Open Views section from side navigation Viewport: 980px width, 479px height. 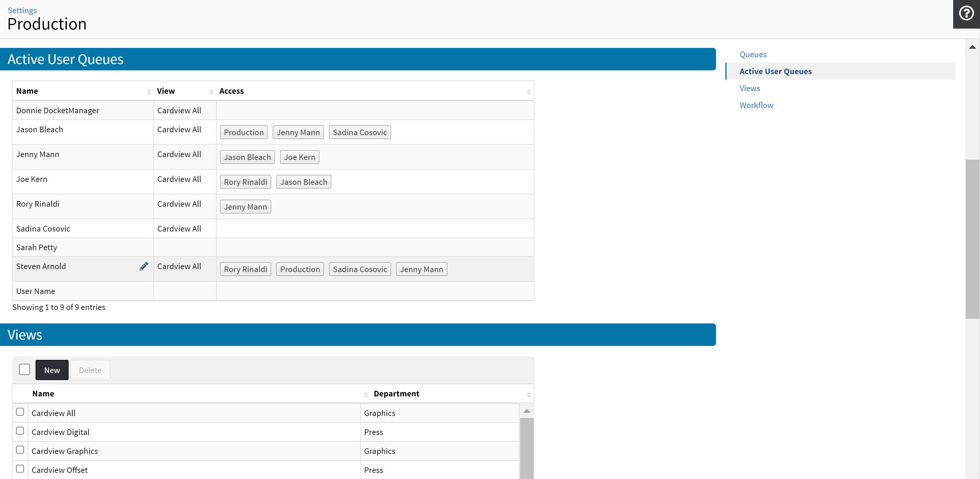(750, 88)
